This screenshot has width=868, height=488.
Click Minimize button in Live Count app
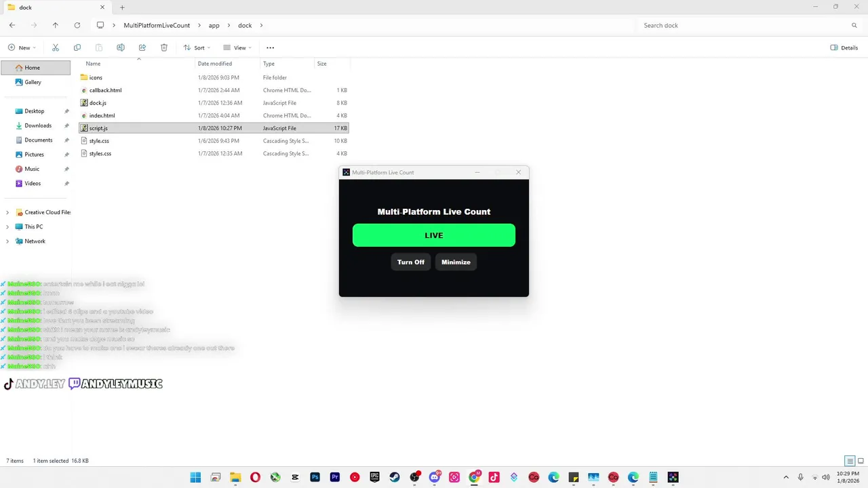pos(456,262)
